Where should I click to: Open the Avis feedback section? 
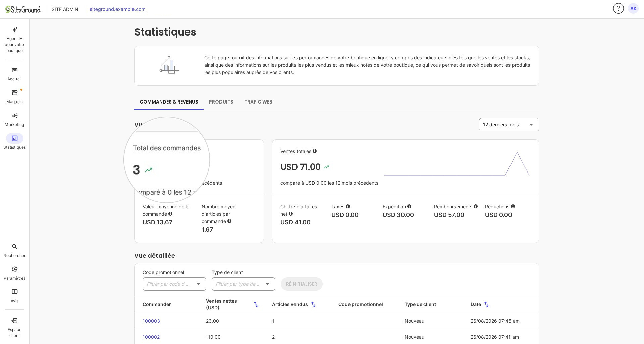[14, 296]
